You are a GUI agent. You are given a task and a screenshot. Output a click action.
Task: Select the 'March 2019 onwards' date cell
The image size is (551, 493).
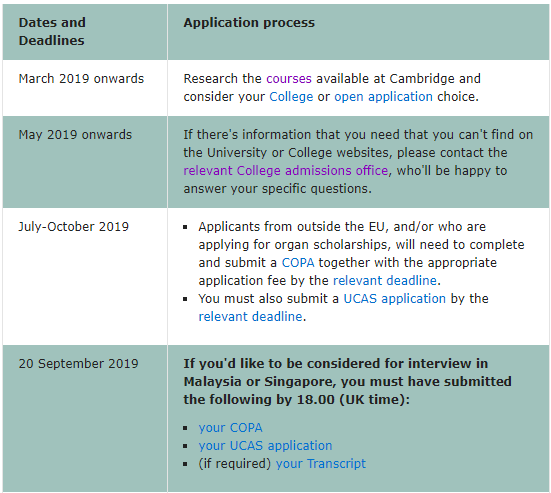tap(81, 78)
